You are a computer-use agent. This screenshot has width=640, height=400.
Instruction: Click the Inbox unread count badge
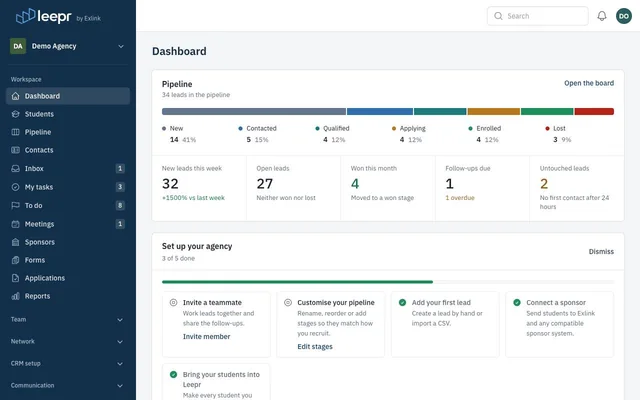tap(120, 168)
